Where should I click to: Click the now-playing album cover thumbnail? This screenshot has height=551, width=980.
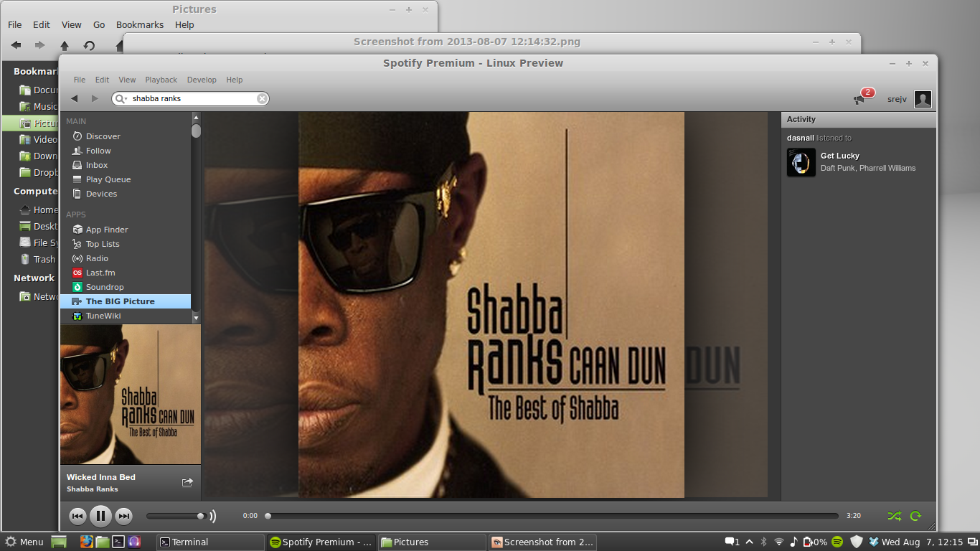(x=131, y=395)
